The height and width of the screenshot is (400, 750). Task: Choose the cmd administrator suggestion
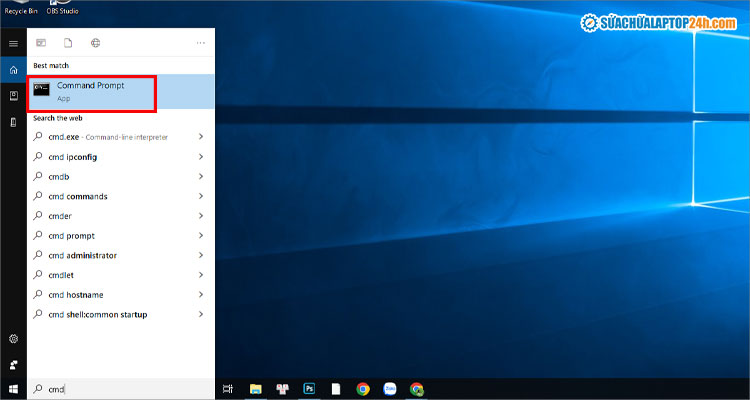[x=82, y=255]
